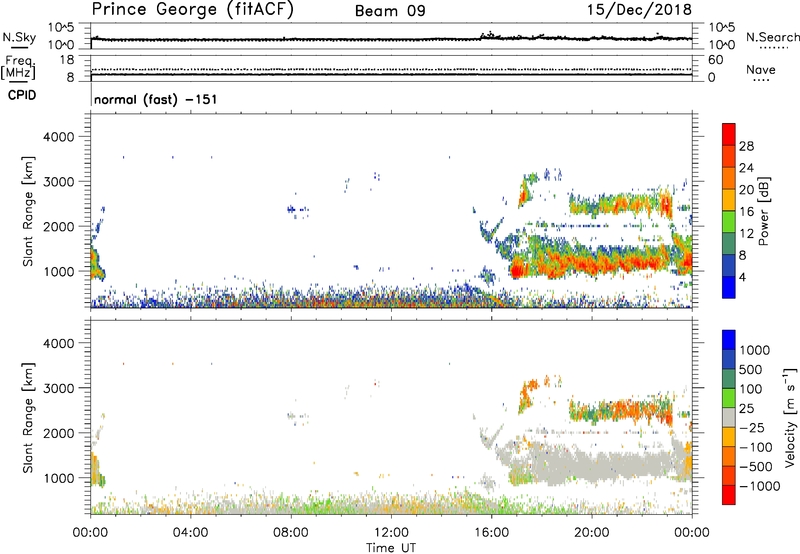Image resolution: width=800 pixels, height=554 pixels.
Task: Select the "Power [dB]" colorbar title
Action: (764, 211)
